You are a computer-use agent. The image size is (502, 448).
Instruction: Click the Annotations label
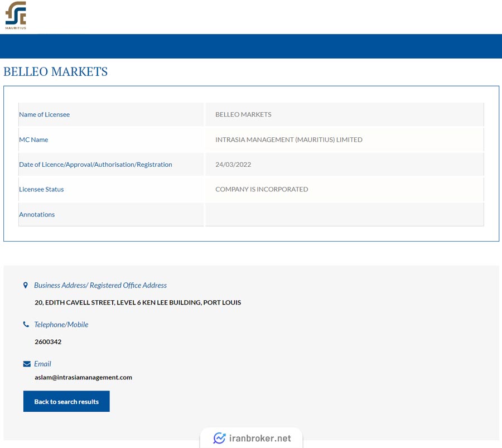37,215
